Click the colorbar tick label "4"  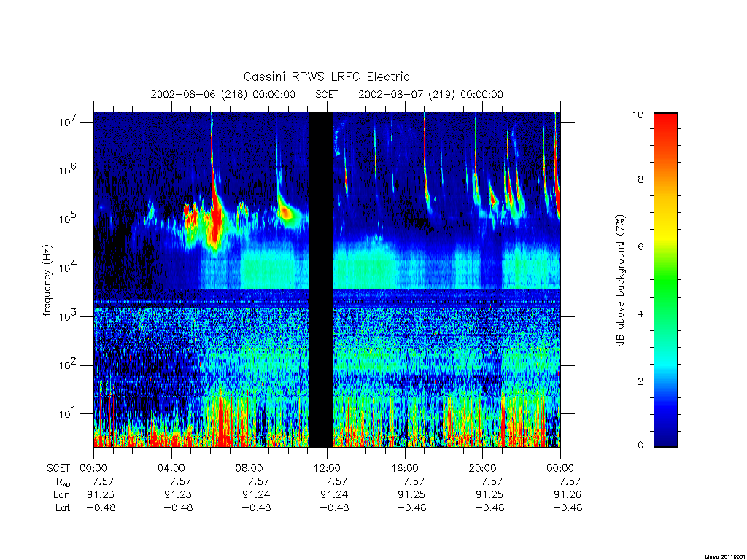click(x=640, y=314)
